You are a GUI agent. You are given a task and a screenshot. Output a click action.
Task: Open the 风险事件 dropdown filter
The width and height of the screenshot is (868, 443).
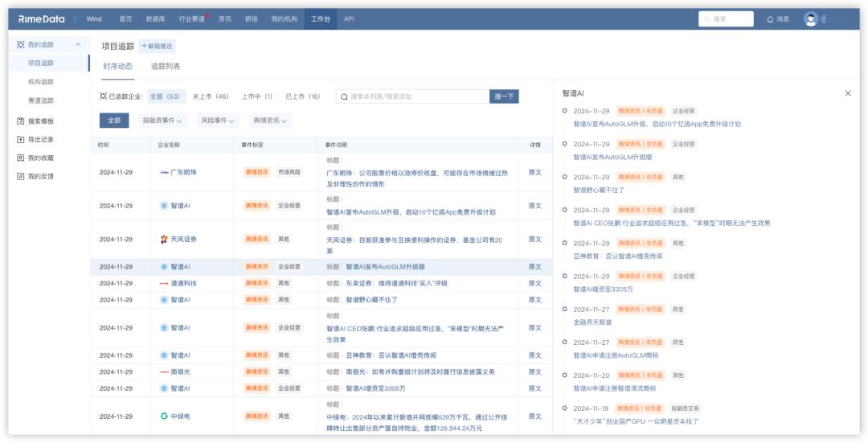(218, 120)
